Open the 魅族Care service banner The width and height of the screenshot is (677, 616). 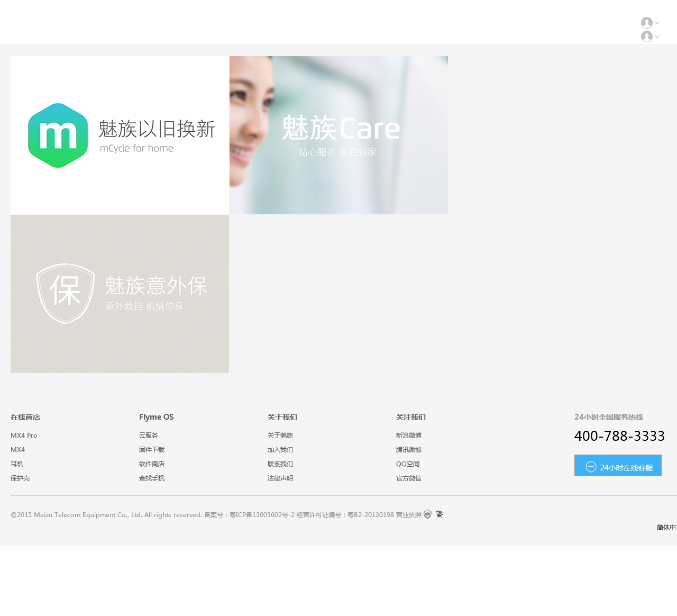(338, 135)
